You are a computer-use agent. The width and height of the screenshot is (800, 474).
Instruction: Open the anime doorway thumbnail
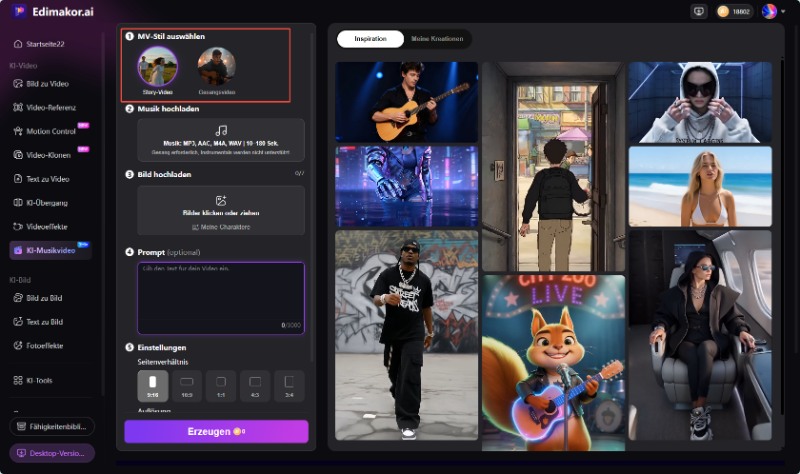tap(554, 166)
